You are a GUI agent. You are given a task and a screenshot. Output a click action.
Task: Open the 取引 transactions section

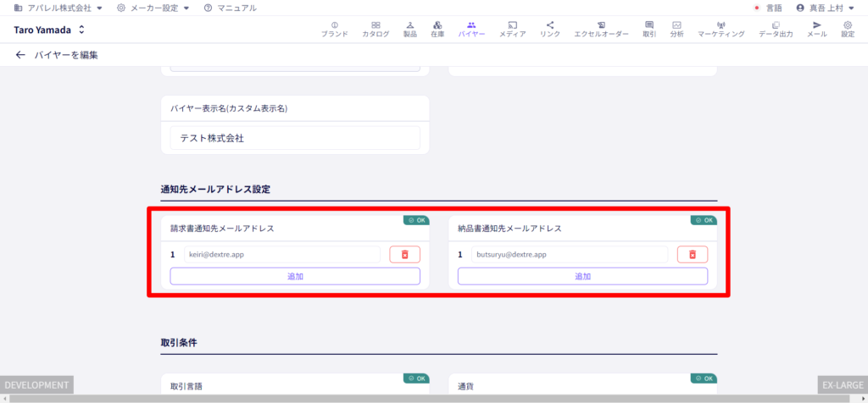pos(649,30)
